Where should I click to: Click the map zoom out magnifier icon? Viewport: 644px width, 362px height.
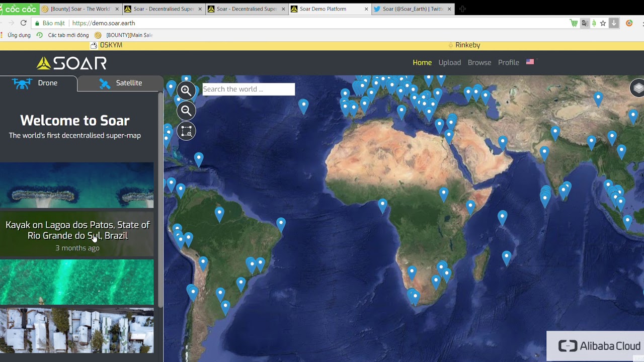coord(186,111)
